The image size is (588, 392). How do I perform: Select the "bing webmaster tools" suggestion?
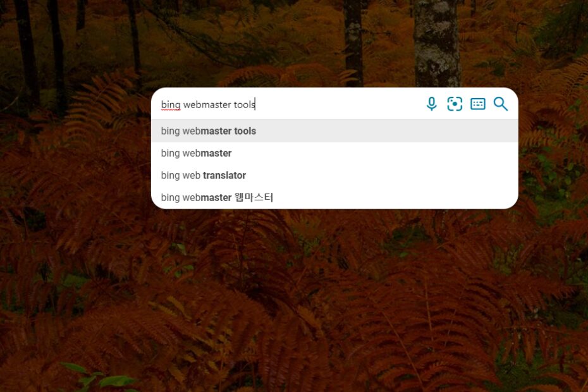(334, 131)
